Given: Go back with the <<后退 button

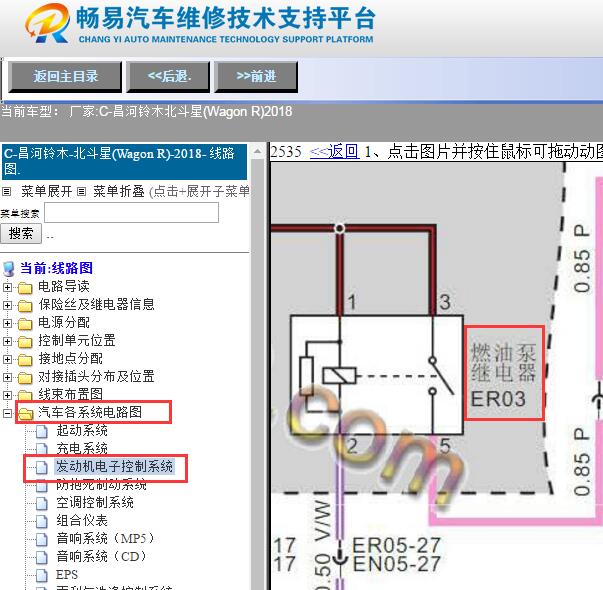Looking at the screenshot, I should click(168, 77).
